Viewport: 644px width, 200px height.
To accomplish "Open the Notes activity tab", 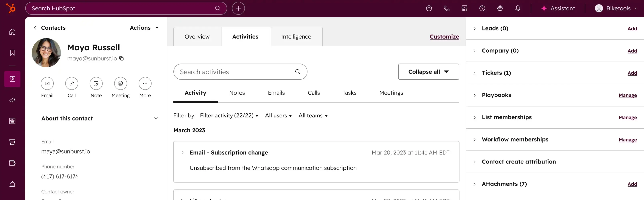I will [237, 93].
